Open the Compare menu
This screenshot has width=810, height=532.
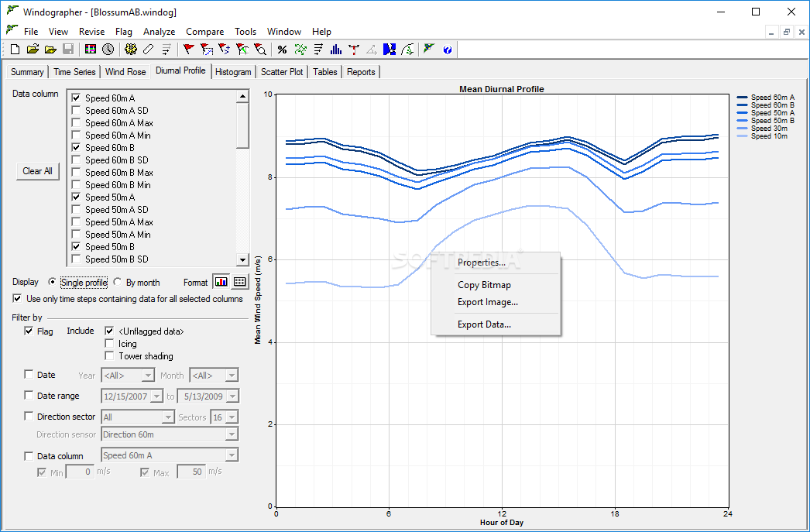(x=204, y=32)
